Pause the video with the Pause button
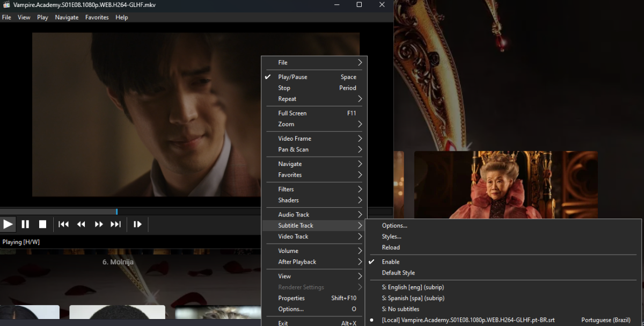The height and width of the screenshot is (326, 644). point(25,224)
